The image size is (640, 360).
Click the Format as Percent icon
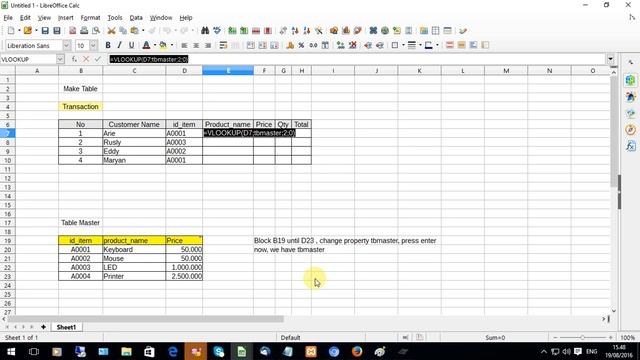click(301, 45)
